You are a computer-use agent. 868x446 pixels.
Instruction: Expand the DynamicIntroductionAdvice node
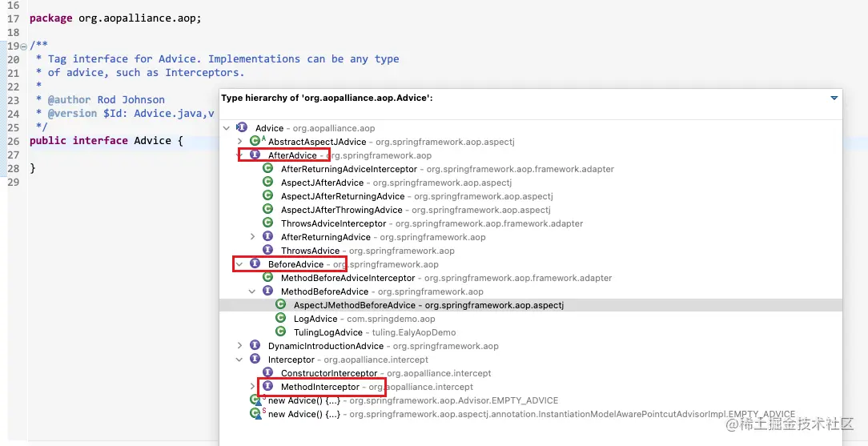click(x=239, y=346)
